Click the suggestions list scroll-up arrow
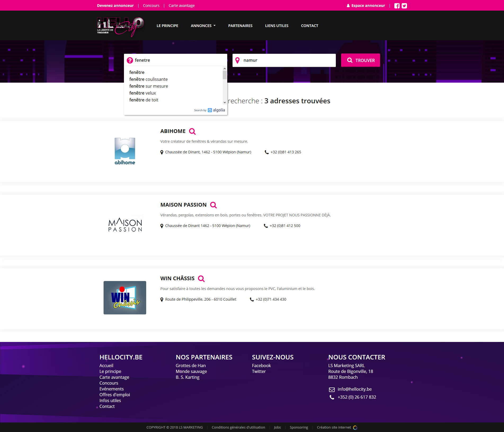 pyautogui.click(x=225, y=69)
